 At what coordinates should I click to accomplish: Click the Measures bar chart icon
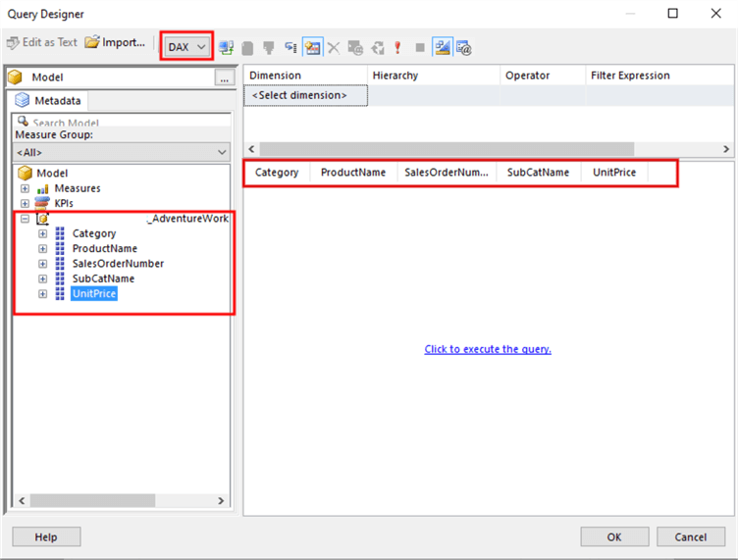[x=42, y=188]
